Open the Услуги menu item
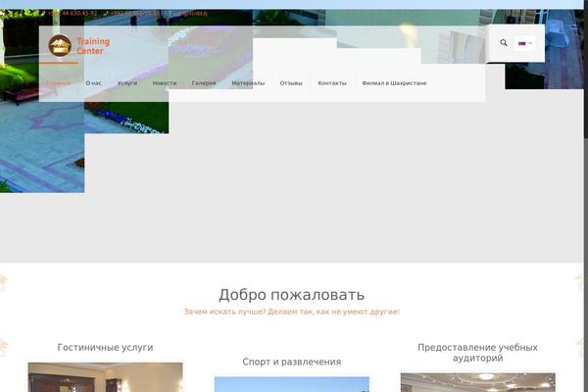This screenshot has width=588, height=392. coord(127,83)
